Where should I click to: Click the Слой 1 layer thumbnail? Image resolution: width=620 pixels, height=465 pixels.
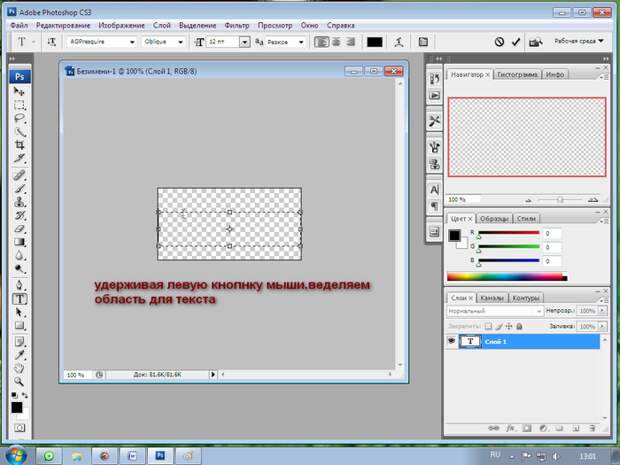470,341
